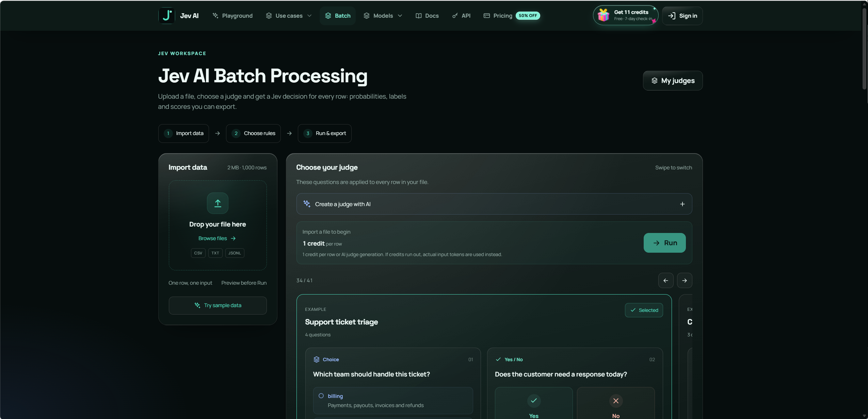868x419 pixels.
Task: Click the step 3 number badge
Action: click(308, 133)
